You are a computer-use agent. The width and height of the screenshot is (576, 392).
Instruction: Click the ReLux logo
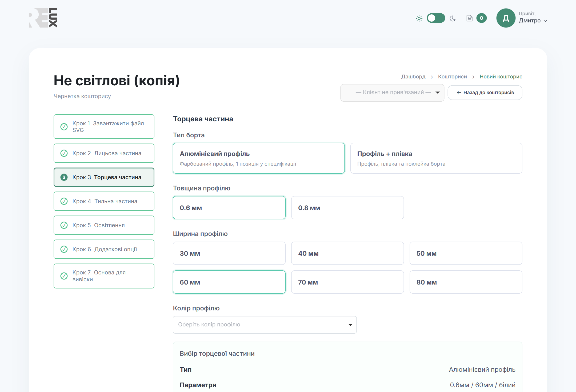point(43,18)
